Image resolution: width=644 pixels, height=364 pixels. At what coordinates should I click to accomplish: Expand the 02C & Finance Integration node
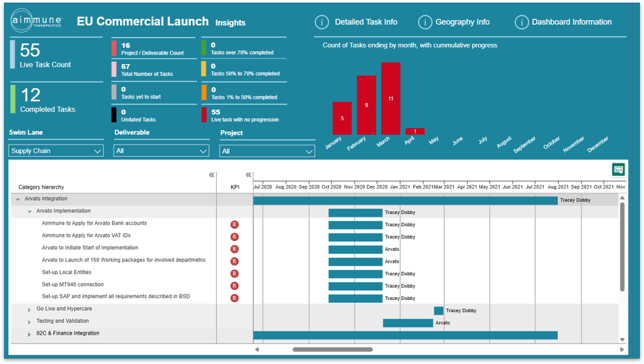click(x=29, y=335)
